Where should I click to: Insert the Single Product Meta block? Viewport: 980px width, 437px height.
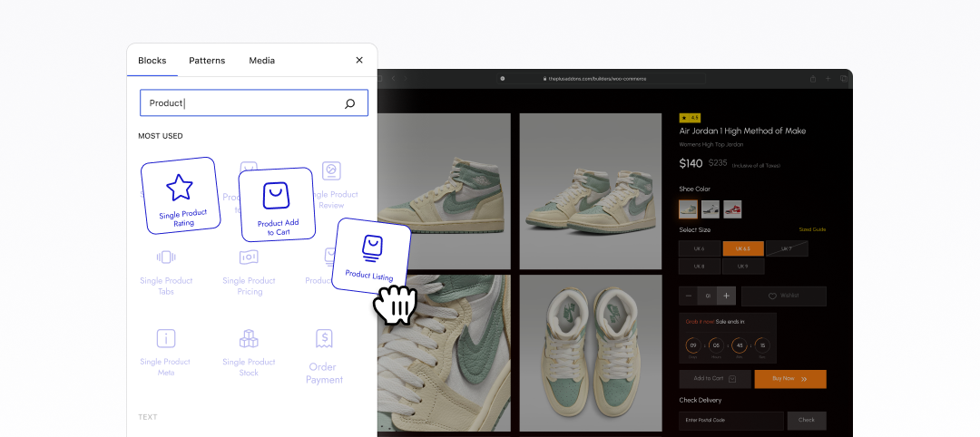coord(166,354)
